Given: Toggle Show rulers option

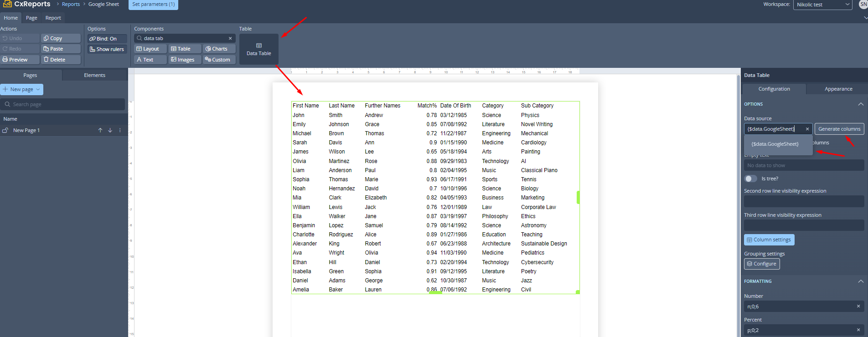Looking at the screenshot, I should [107, 49].
